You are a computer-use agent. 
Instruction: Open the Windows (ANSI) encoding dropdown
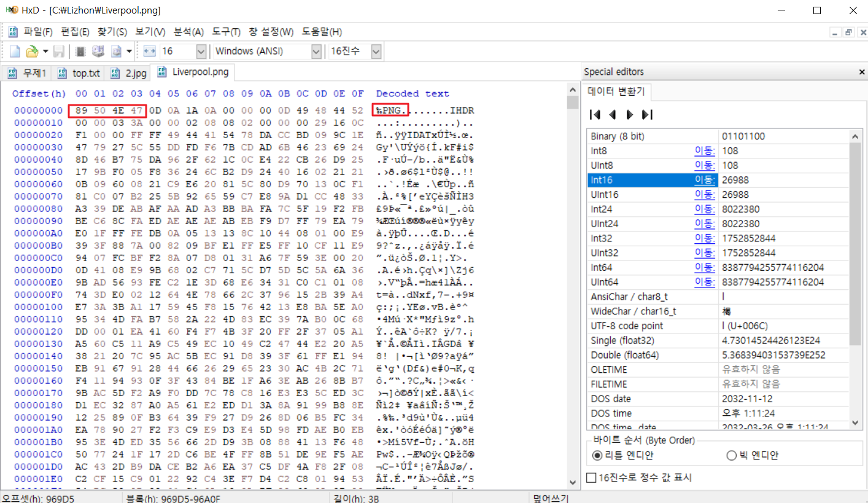click(x=316, y=52)
